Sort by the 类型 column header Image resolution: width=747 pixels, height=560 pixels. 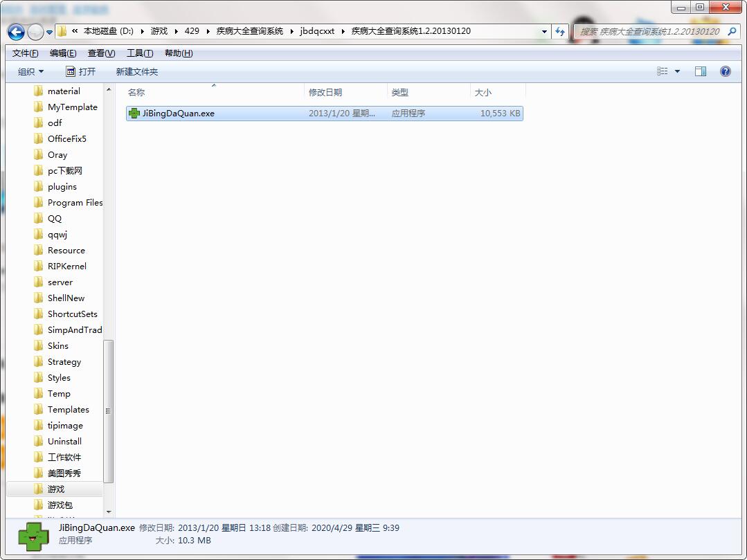tap(429, 92)
